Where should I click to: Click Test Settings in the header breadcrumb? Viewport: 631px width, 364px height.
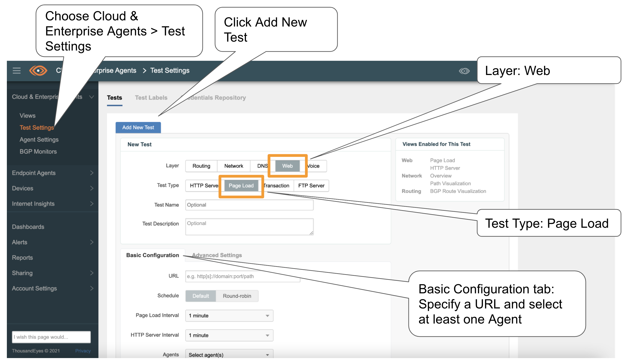(170, 71)
